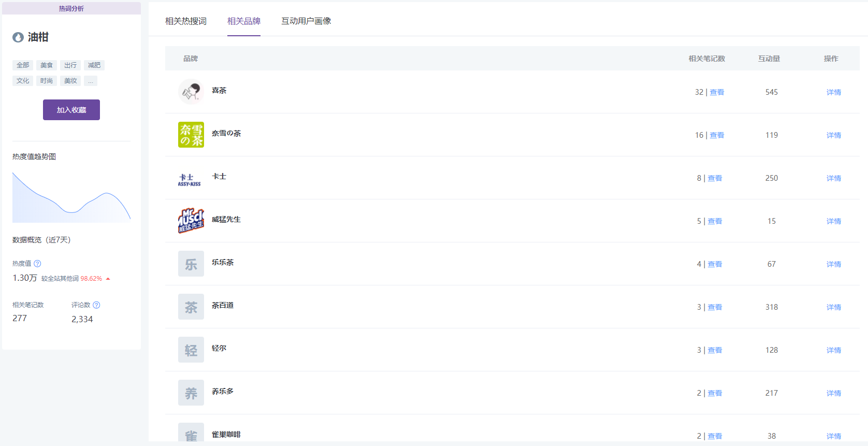Screen dimensions: 868x446
Task: View notes for 乐乐茶 via 查看
Action: pos(715,264)
